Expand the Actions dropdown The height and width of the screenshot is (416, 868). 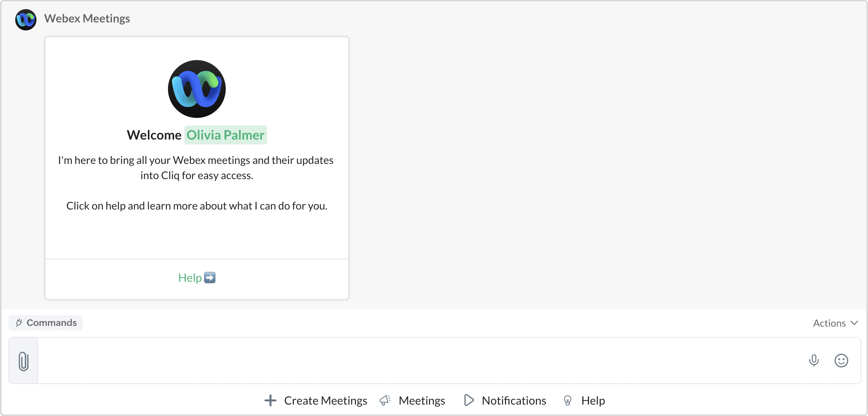pyautogui.click(x=830, y=323)
